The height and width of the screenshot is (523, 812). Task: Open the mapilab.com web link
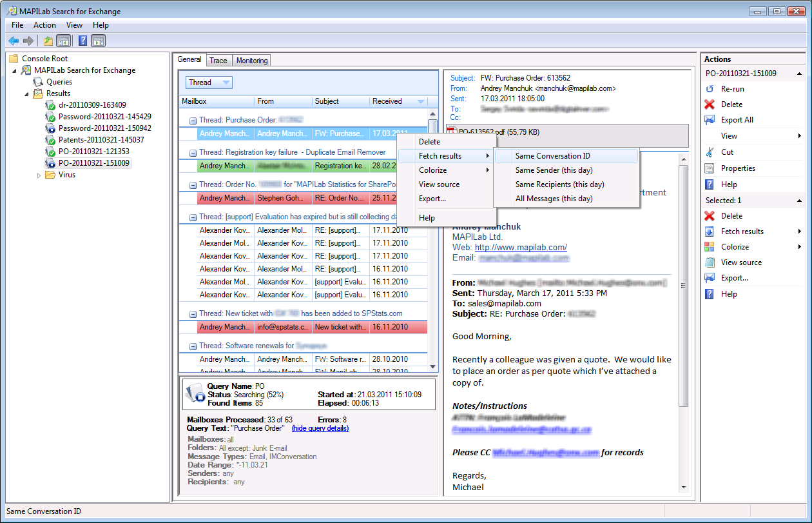pyautogui.click(x=521, y=248)
